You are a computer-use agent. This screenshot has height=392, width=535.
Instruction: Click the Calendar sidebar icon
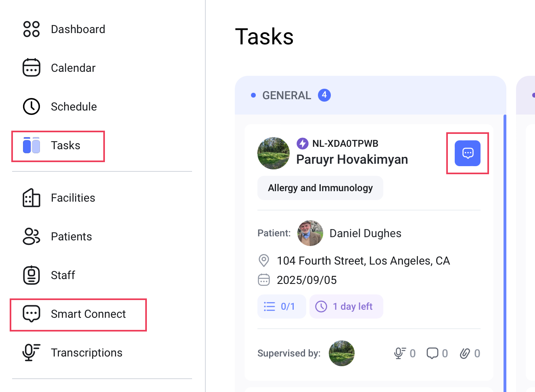coord(31,68)
